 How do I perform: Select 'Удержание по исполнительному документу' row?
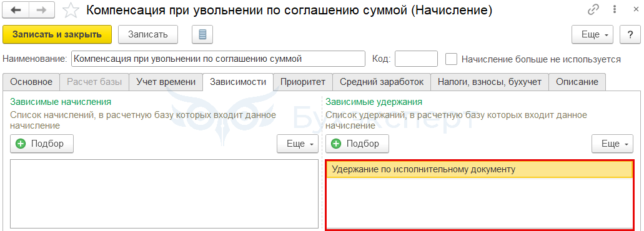pyautogui.click(x=479, y=169)
